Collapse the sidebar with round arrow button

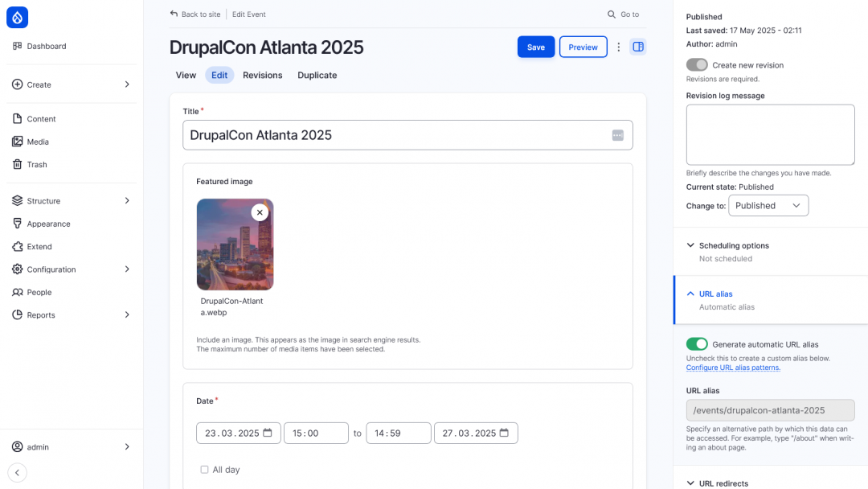[x=17, y=472]
